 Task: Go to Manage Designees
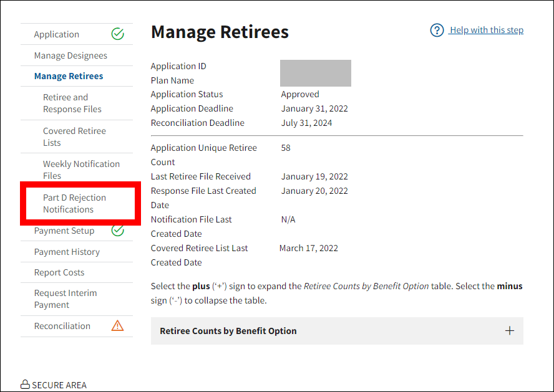click(70, 55)
